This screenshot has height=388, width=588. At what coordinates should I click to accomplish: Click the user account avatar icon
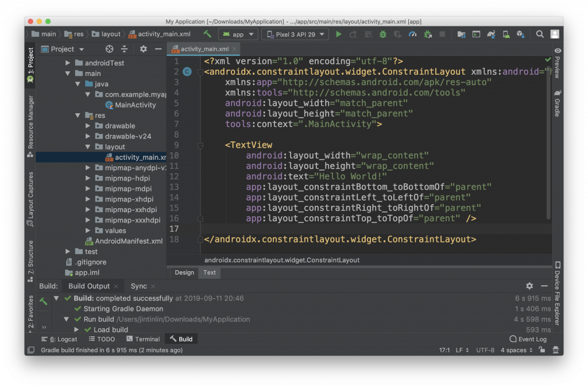[x=555, y=34]
